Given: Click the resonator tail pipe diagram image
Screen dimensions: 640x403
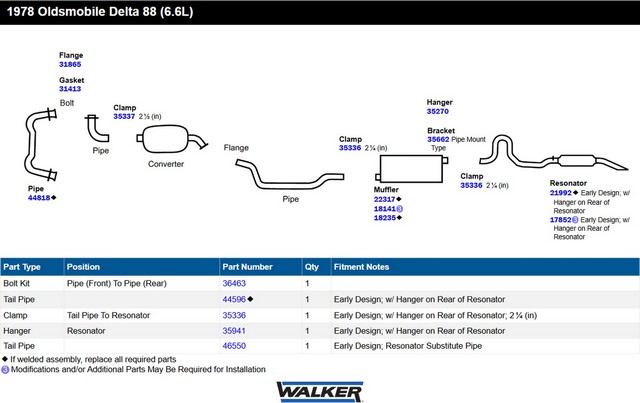Looking at the screenshot, I should (x=553, y=153).
